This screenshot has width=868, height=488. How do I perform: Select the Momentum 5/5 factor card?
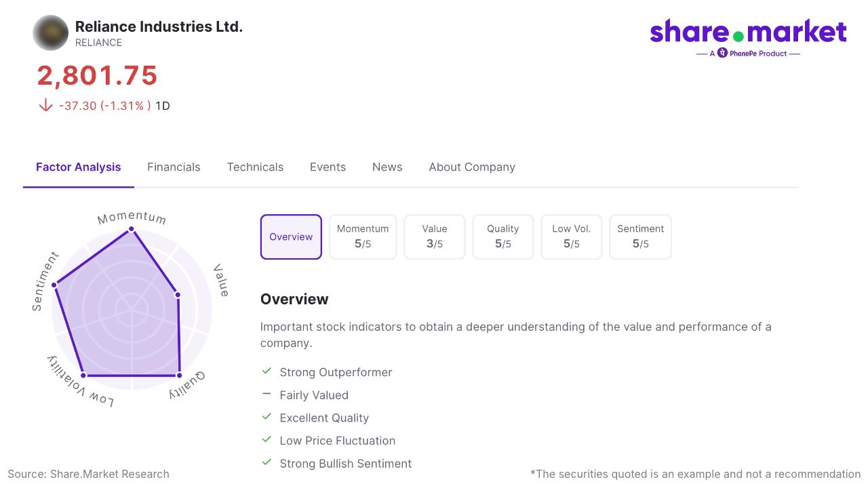(363, 237)
